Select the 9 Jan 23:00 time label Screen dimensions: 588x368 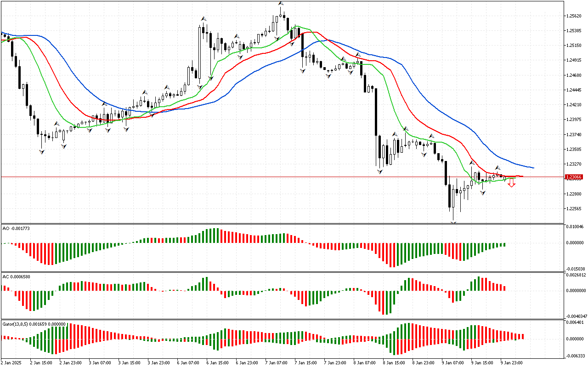(511, 362)
